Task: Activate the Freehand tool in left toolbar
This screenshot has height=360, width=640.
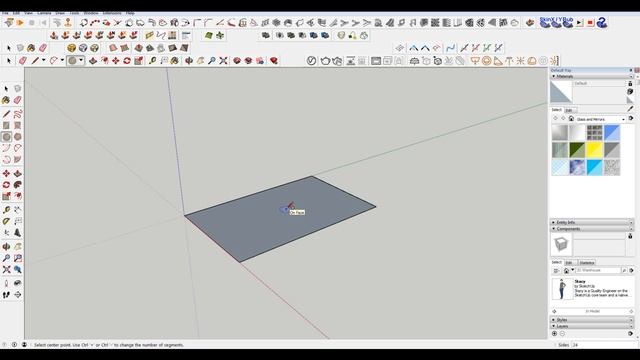Action: pos(17,114)
